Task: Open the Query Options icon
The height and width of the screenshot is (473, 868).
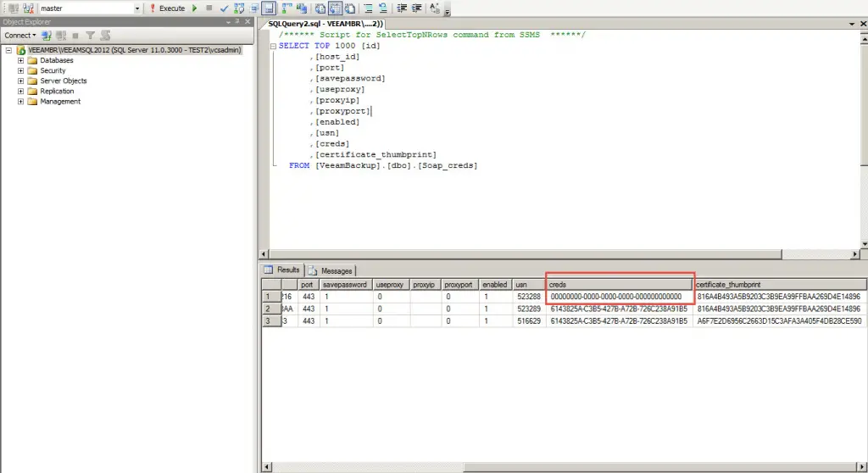Action: coord(254,8)
